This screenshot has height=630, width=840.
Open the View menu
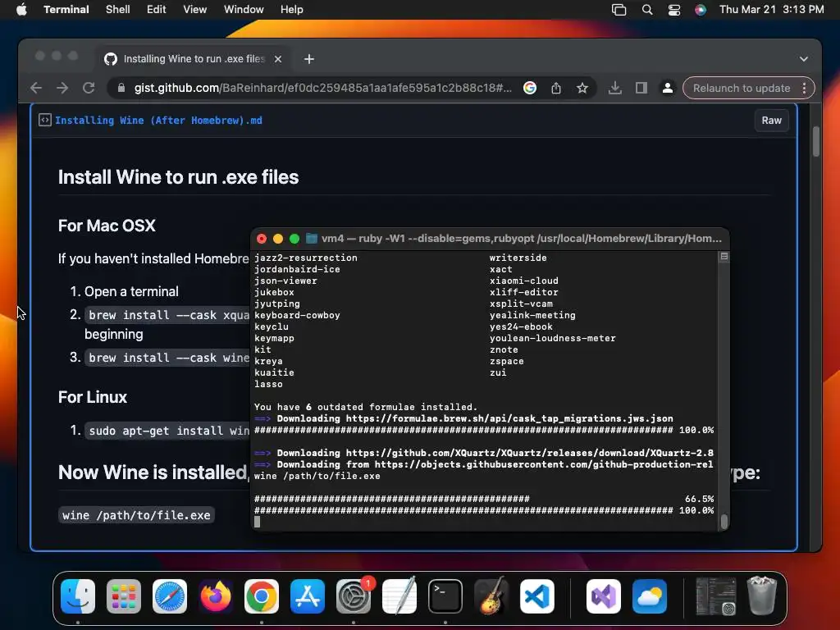pyautogui.click(x=194, y=9)
